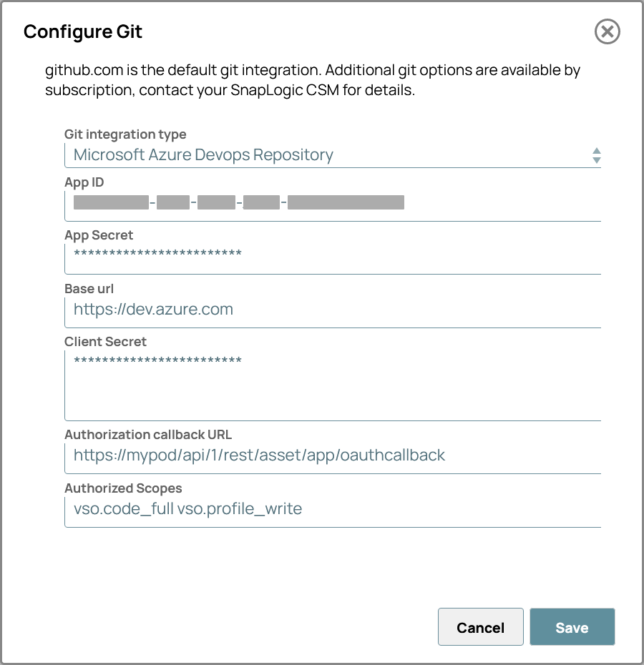The height and width of the screenshot is (665, 644).
Task: Change the Git integration type selection
Action: click(x=333, y=154)
